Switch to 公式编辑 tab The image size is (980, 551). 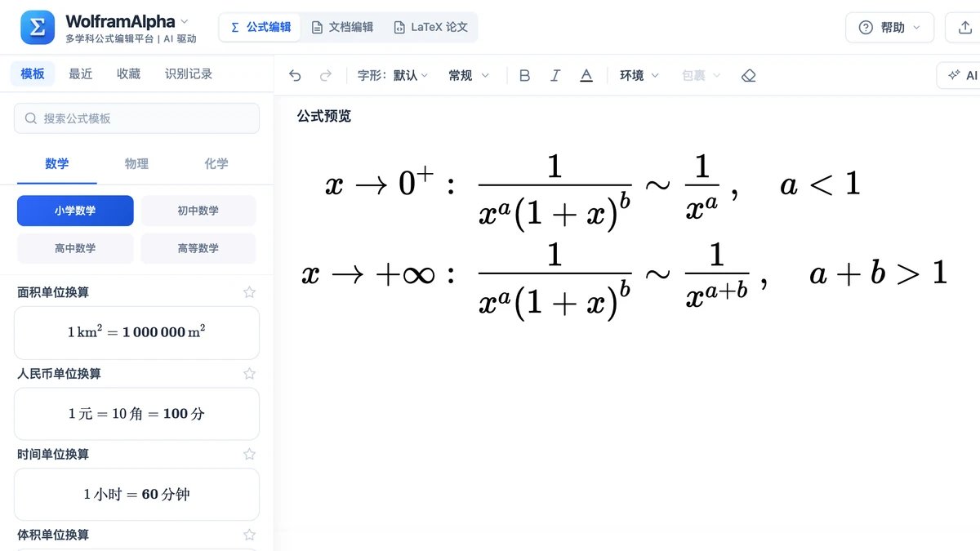tap(261, 27)
